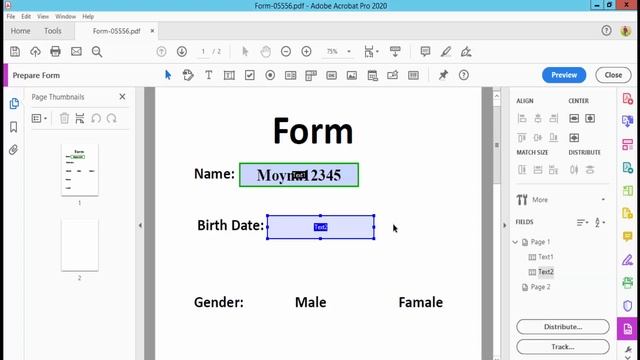
Task: Click the Name text field
Action: (x=299, y=175)
